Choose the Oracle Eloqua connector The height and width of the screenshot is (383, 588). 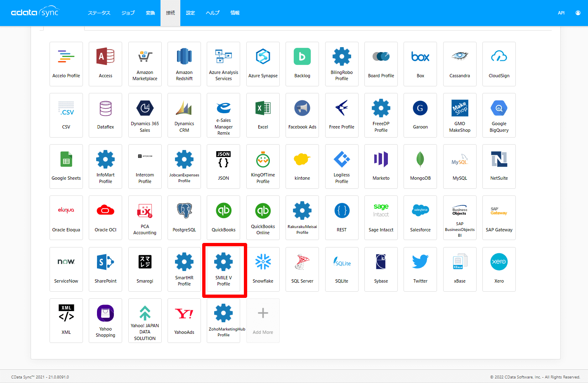[66, 218]
